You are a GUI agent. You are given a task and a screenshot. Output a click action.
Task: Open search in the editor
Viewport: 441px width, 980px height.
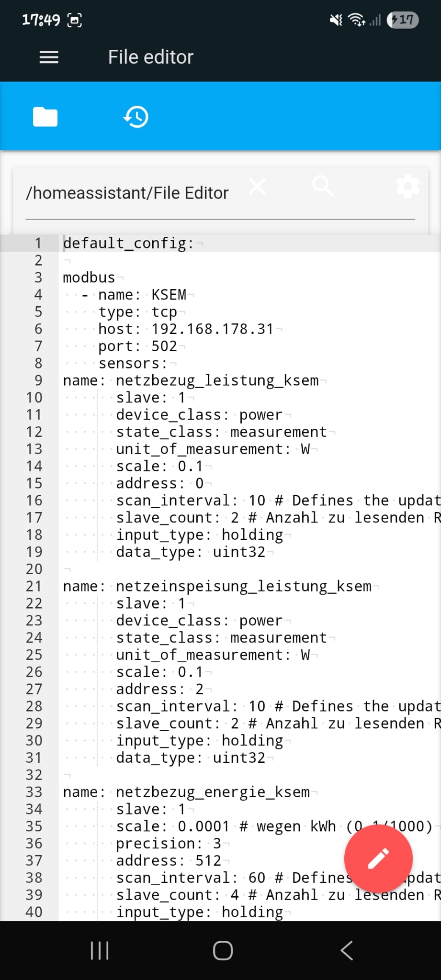point(323,186)
